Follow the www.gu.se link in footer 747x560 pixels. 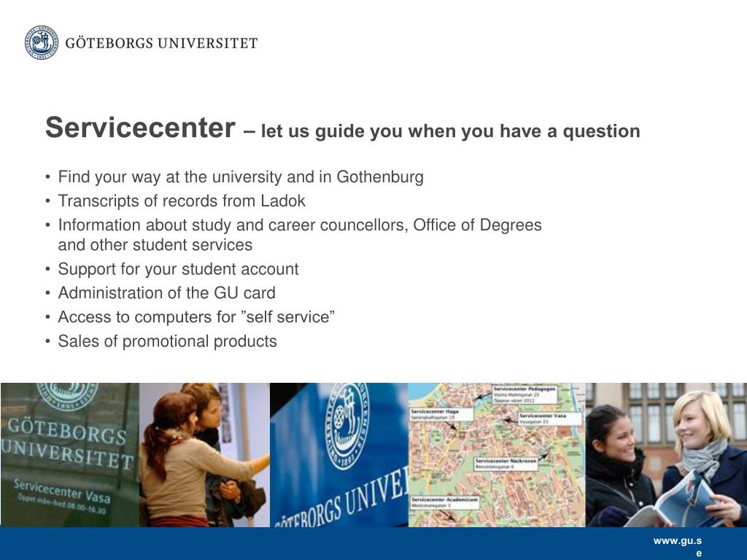coord(678,546)
